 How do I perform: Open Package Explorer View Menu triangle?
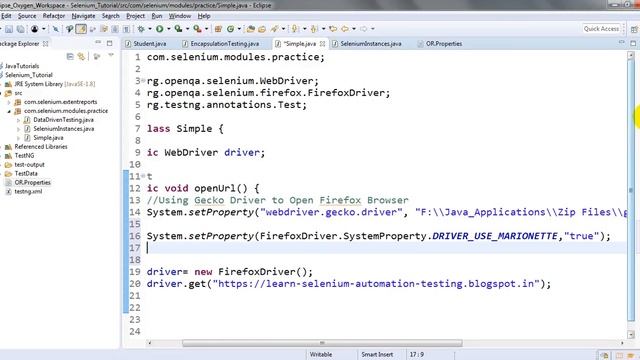tap(111, 56)
